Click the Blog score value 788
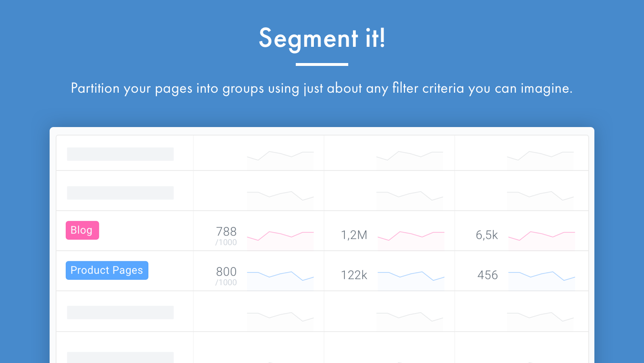This screenshot has width=644, height=363. point(226,232)
